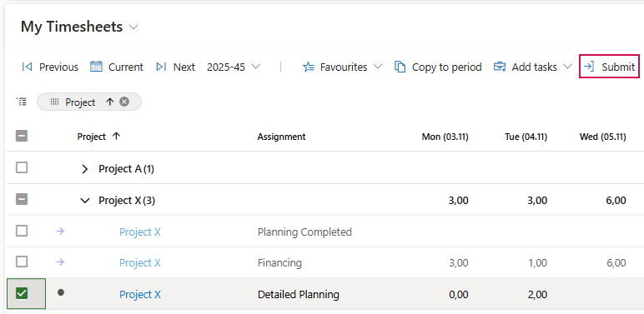Click Financing Wednesday value 6,00
Screen dimensions: 644x314
tap(616, 262)
